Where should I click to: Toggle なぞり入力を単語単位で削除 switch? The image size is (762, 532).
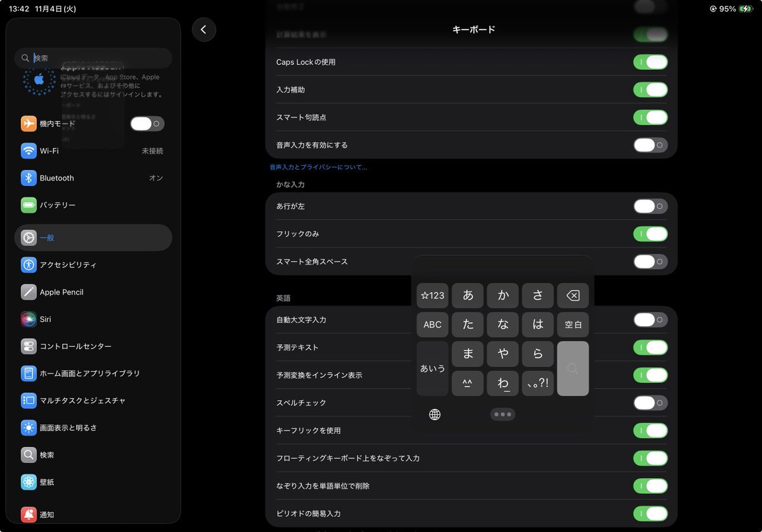coord(650,486)
